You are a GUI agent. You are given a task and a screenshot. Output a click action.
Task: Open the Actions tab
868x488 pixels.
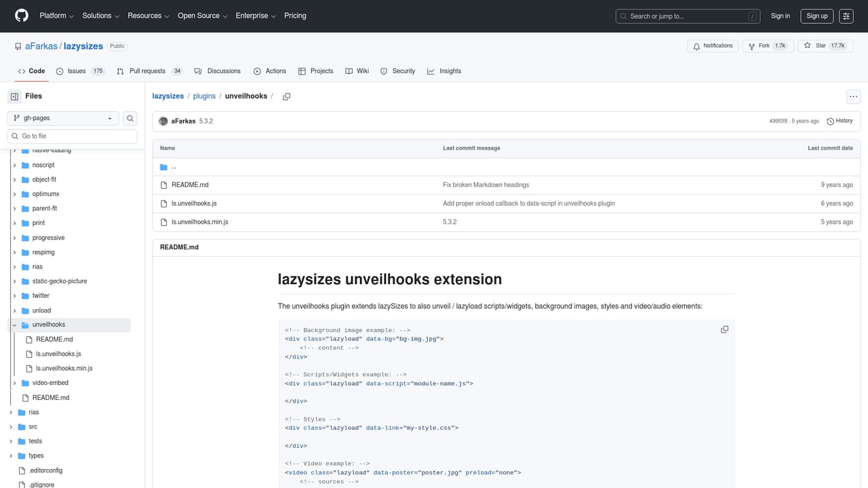click(270, 70)
